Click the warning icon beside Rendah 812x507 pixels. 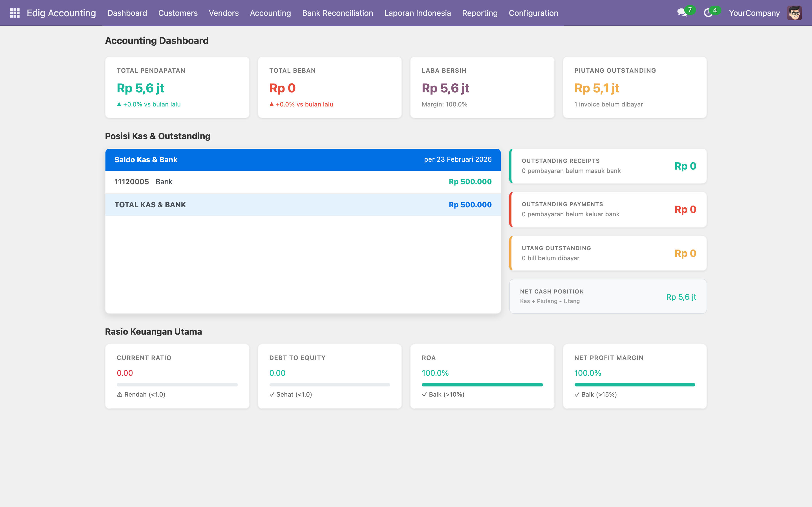coord(120,394)
